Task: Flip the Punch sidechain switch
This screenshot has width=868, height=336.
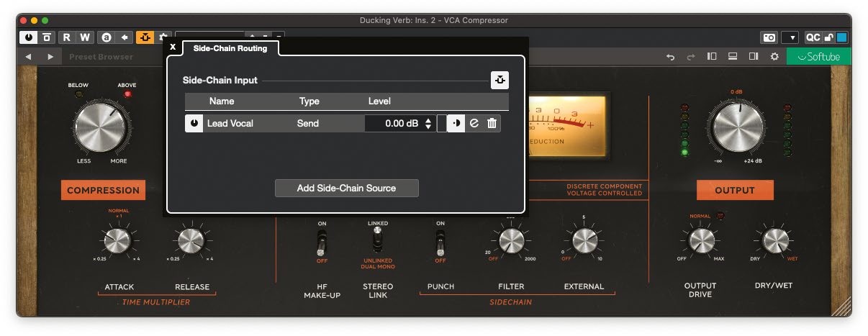Action: pyautogui.click(x=440, y=242)
